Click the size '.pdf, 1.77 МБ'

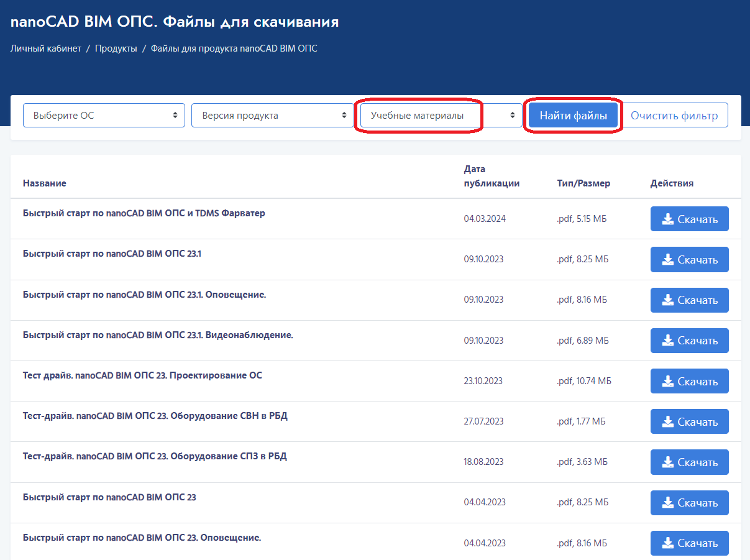coord(581,421)
